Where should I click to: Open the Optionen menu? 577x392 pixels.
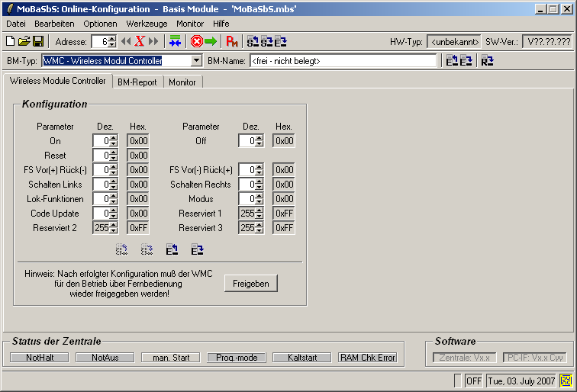100,24
